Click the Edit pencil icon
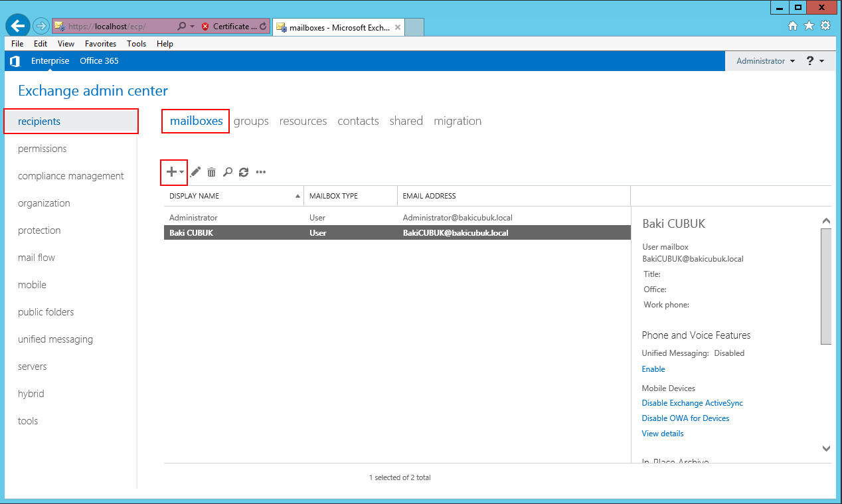This screenshot has width=842, height=504. (x=195, y=172)
